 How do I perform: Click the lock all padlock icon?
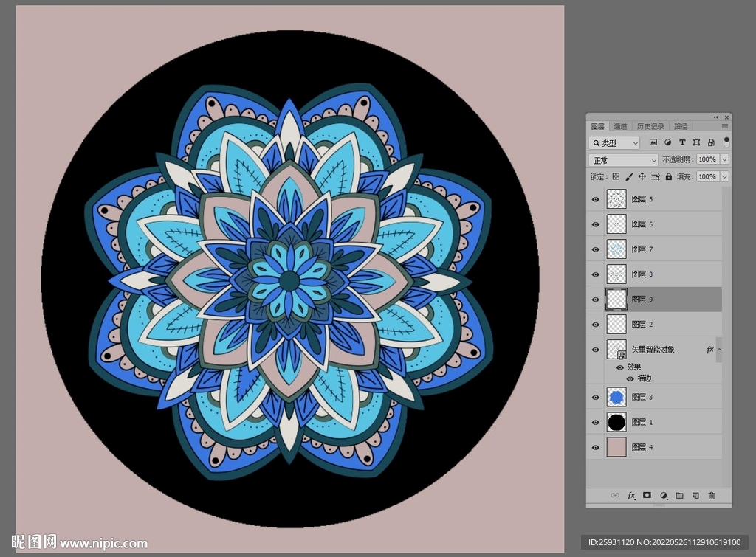pos(669,177)
